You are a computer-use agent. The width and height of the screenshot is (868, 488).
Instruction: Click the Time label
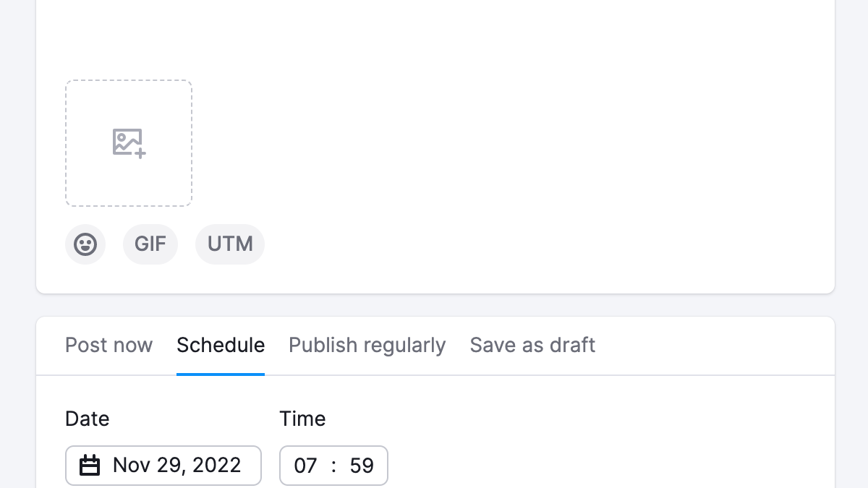pos(302,419)
